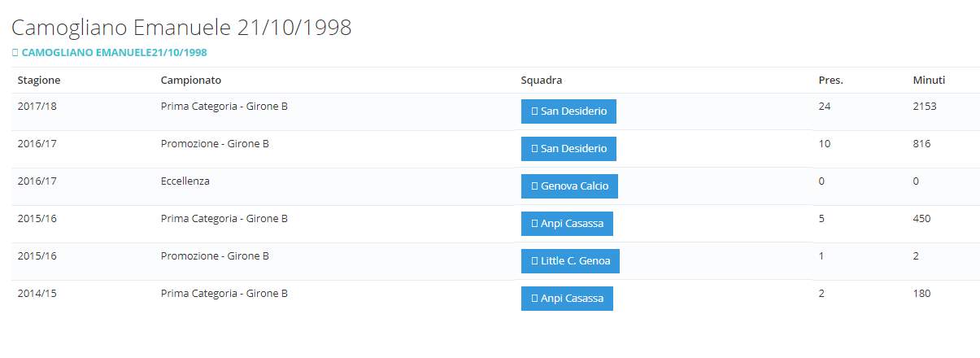Select the 2017/18 season cell
The width and height of the screenshot is (980, 358).
(x=37, y=106)
